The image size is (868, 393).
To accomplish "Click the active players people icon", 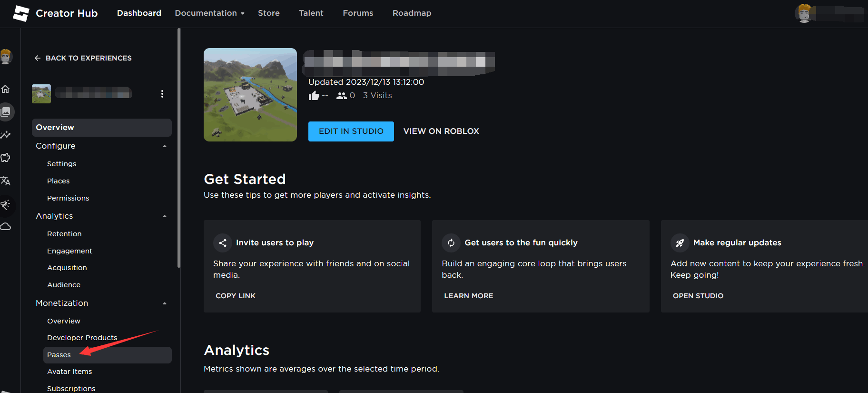I will (x=341, y=96).
